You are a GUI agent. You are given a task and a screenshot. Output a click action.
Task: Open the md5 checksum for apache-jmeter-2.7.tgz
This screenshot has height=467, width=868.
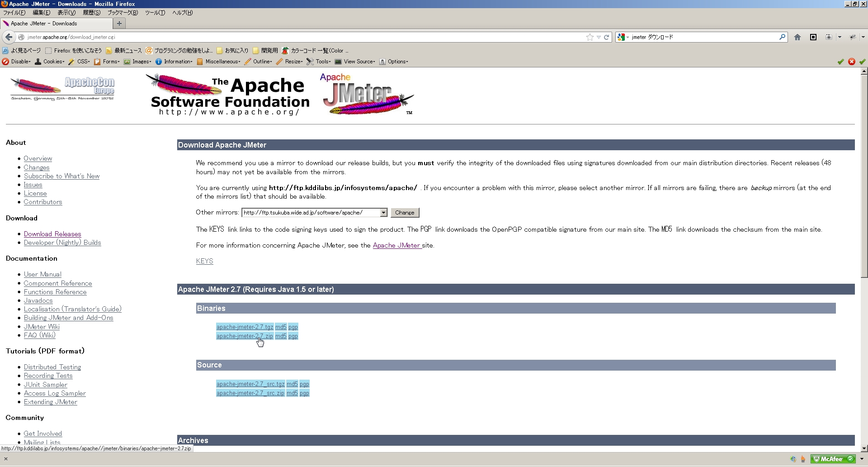tap(281, 327)
